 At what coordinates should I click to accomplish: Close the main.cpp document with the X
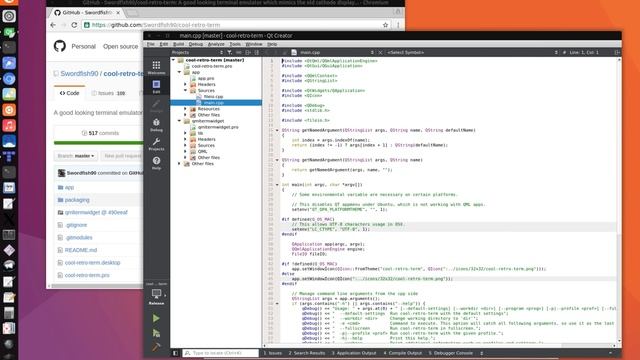pyautogui.click(x=380, y=52)
